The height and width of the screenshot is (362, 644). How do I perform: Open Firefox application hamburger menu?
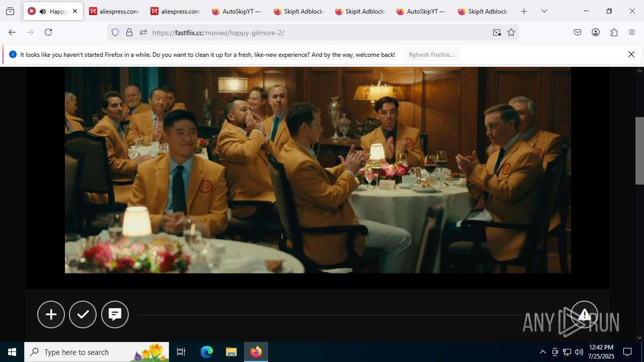632,32
